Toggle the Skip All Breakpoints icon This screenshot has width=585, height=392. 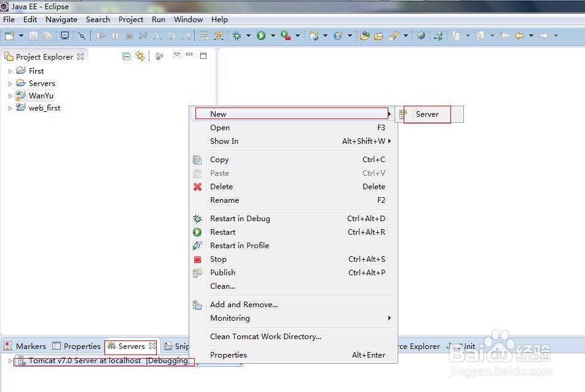tap(82, 36)
